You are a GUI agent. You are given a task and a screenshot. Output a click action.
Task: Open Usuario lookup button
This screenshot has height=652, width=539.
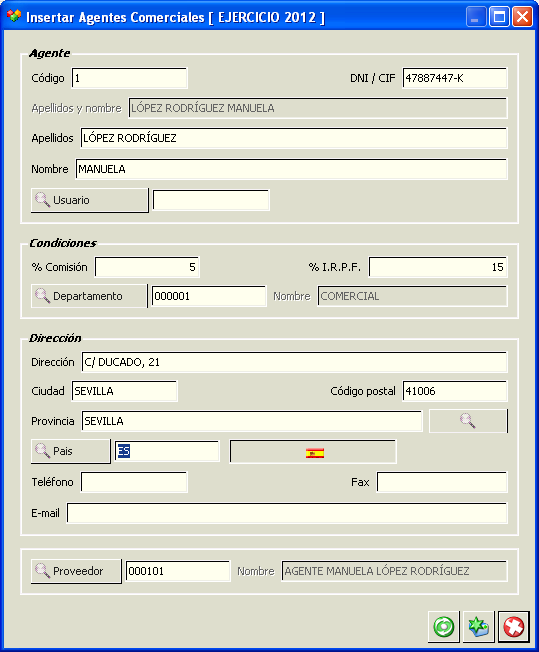point(90,200)
